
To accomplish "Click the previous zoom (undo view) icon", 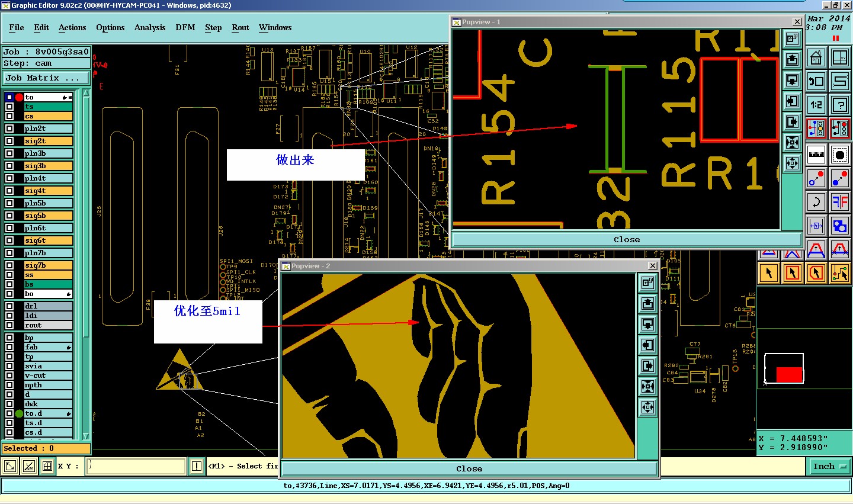I will [816, 82].
